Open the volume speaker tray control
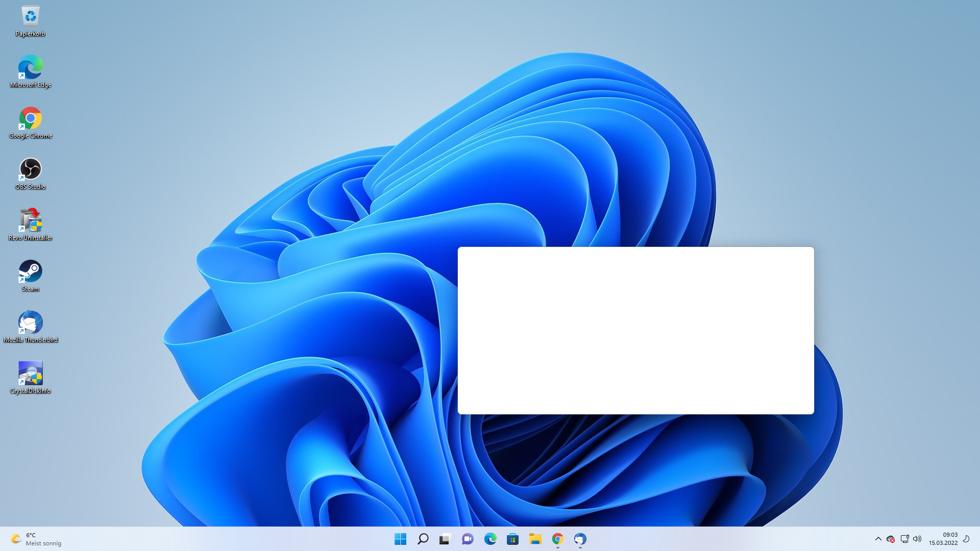Image resolution: width=980 pixels, height=551 pixels. (x=917, y=539)
